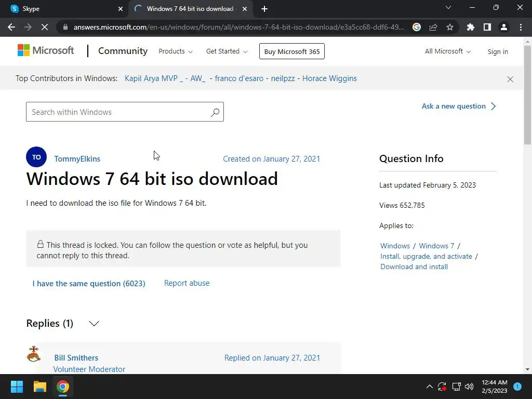Image resolution: width=532 pixels, height=399 pixels.
Task: Open the Windows category link
Action: point(395,246)
